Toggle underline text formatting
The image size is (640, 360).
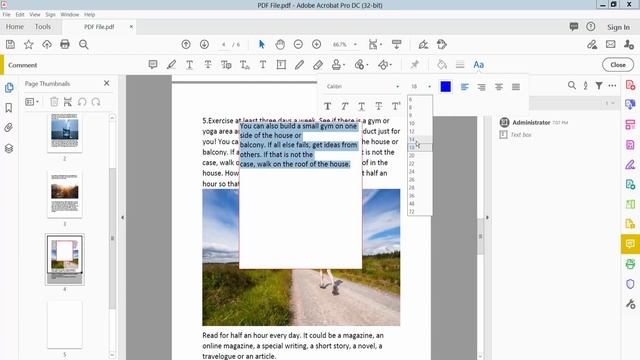click(362, 106)
